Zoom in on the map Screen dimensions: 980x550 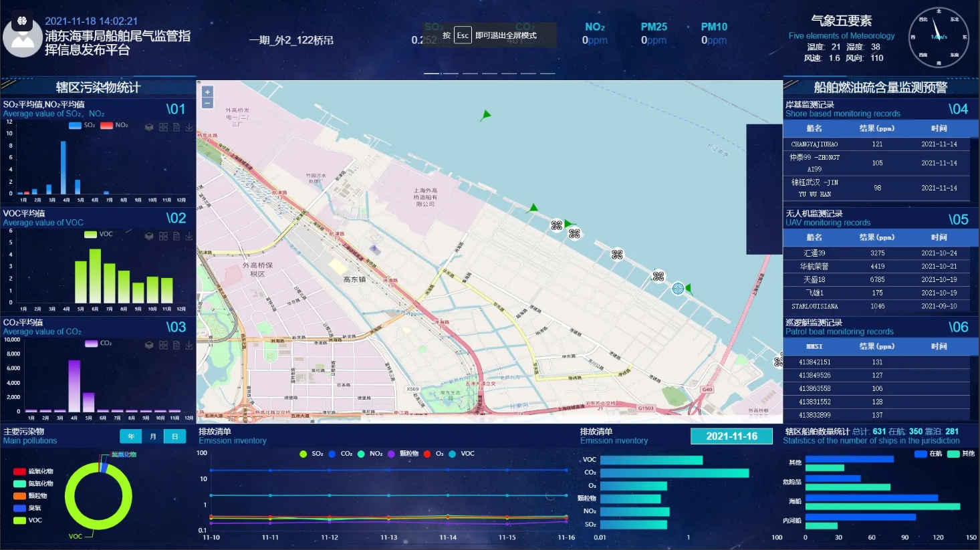[207, 92]
